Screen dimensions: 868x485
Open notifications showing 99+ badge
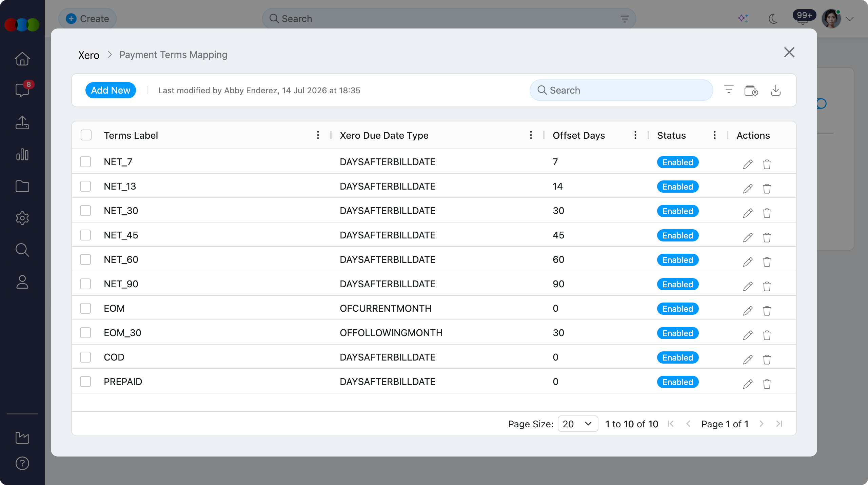point(803,17)
